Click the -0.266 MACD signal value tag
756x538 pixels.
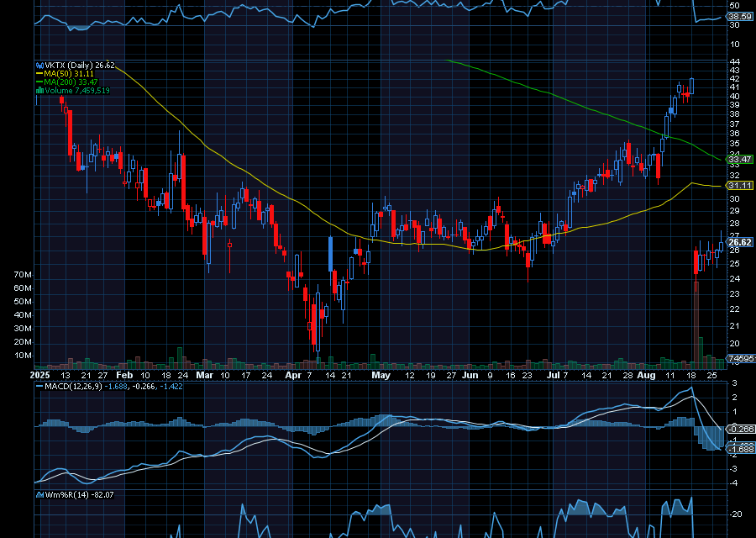pos(741,429)
